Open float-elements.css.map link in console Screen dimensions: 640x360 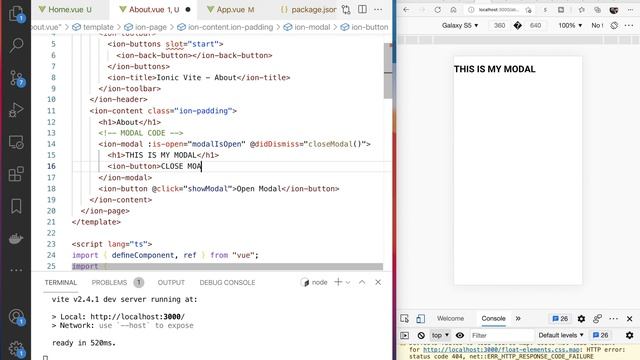point(502,349)
